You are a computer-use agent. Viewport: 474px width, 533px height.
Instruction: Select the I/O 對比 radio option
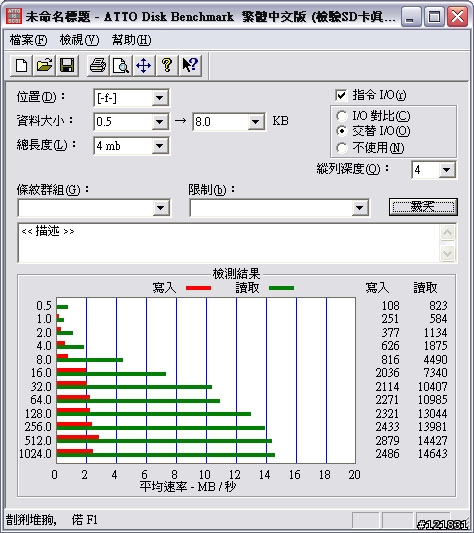pyautogui.click(x=342, y=116)
